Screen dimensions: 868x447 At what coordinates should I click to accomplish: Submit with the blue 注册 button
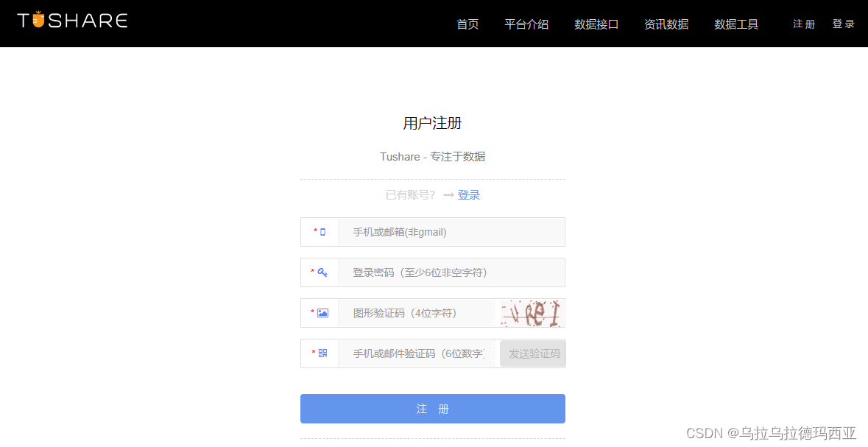pyautogui.click(x=433, y=409)
